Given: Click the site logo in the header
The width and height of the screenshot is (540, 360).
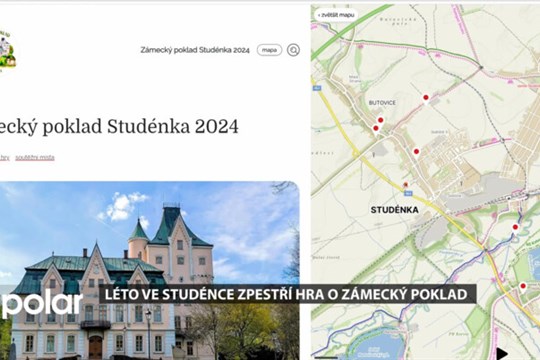Looking at the screenshot, I should pyautogui.click(x=7, y=52).
